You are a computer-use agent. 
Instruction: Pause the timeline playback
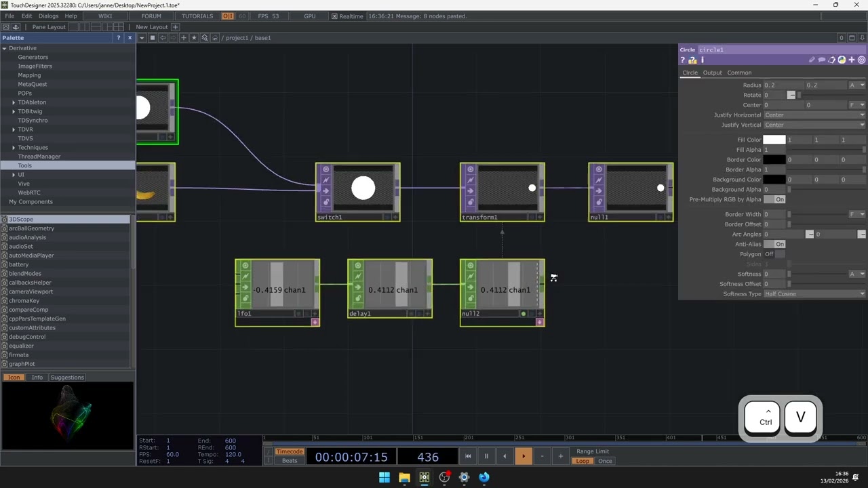click(486, 456)
